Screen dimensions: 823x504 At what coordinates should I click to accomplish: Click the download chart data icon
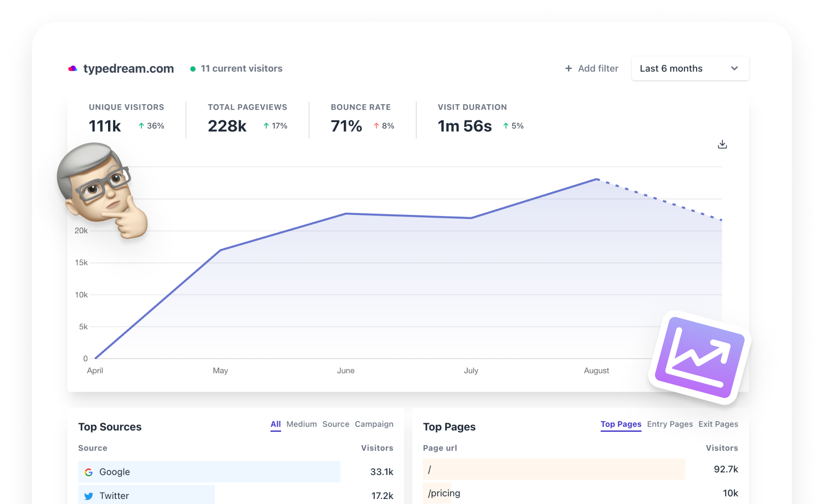tap(722, 145)
